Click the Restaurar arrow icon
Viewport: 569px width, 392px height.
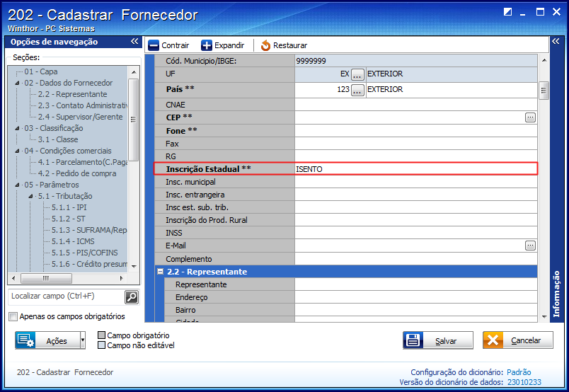point(265,45)
